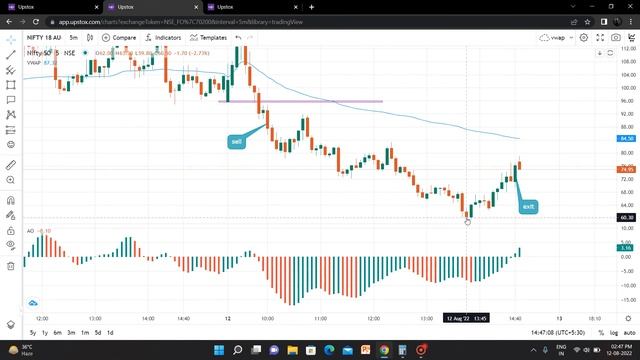Select the 5y time range
This screenshot has width=640, height=360.
pos(33,333)
